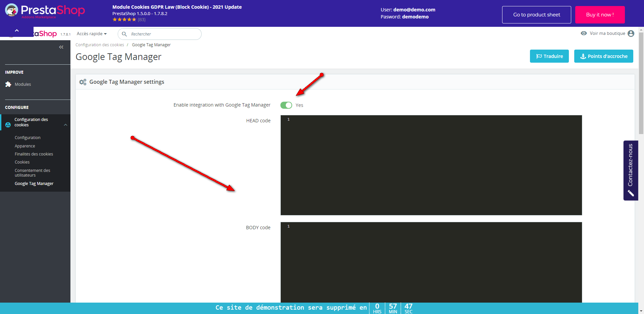Open the Apparence submenu item
Screen dimensions: 644x314
[x=25, y=146]
